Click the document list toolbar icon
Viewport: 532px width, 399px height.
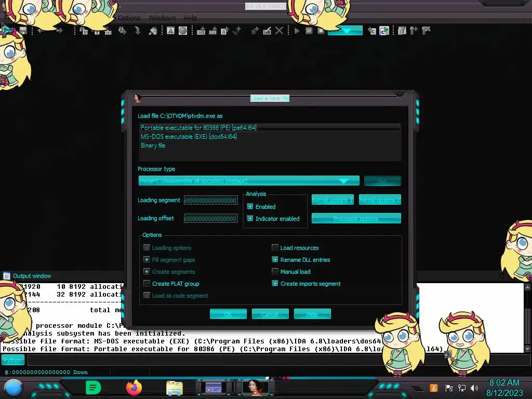[402, 31]
